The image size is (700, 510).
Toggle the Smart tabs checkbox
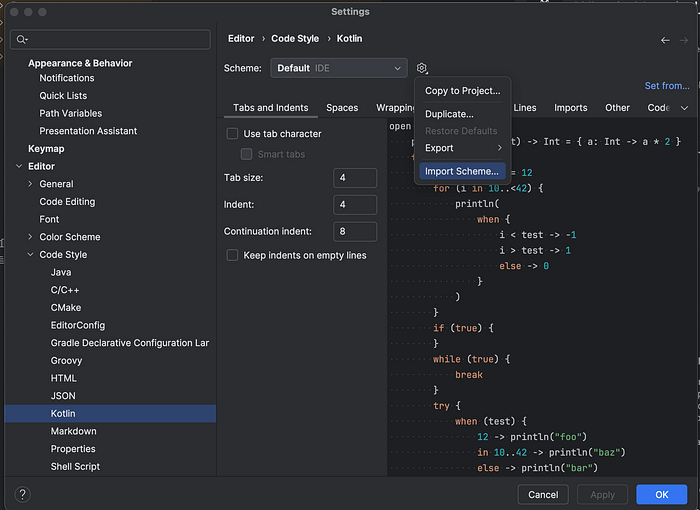point(246,154)
